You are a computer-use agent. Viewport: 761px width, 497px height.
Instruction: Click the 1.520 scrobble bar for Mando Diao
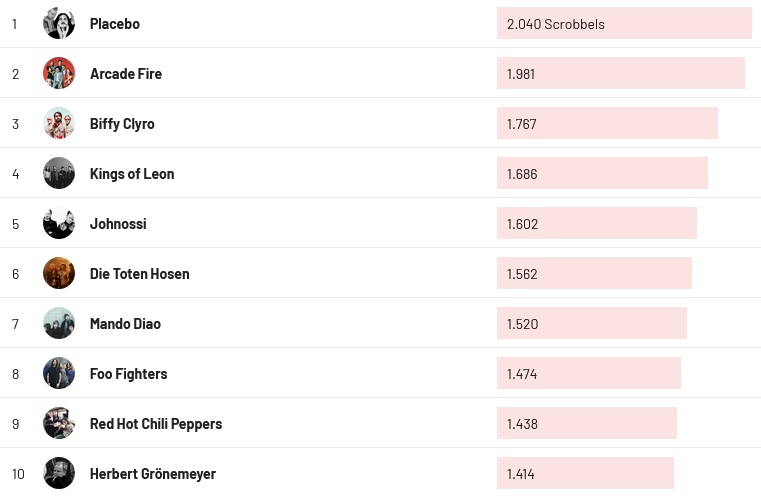(591, 323)
